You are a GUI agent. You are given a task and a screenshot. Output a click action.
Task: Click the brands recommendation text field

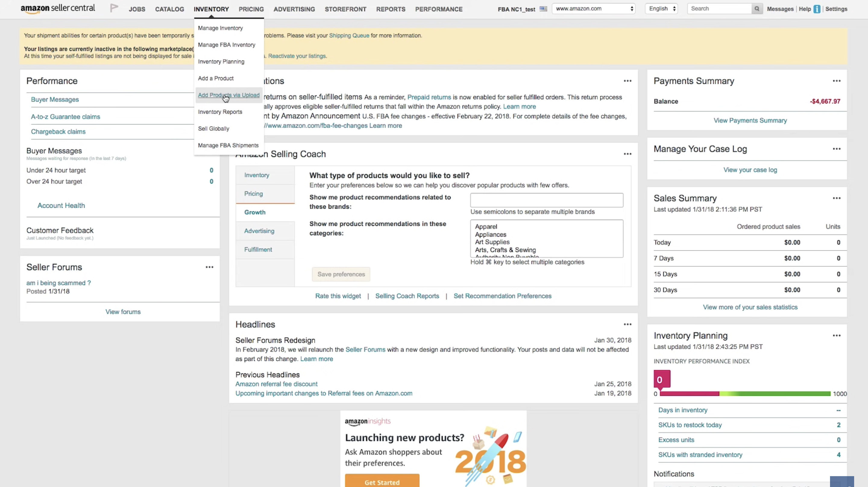pyautogui.click(x=546, y=200)
